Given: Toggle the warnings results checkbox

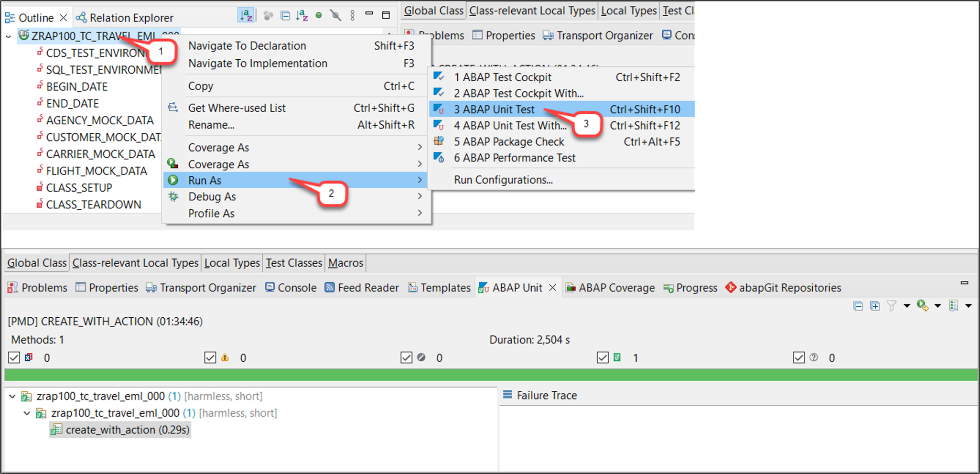Looking at the screenshot, I should pyautogui.click(x=210, y=357).
